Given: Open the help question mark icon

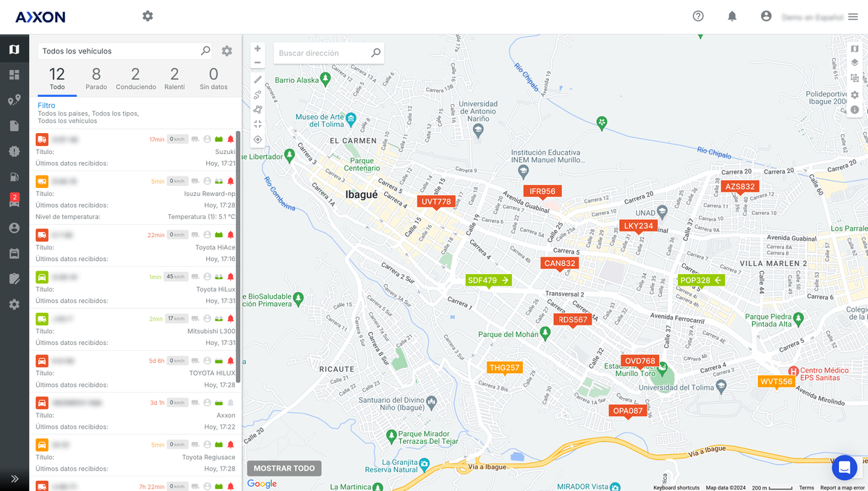Looking at the screenshot, I should 698,16.
